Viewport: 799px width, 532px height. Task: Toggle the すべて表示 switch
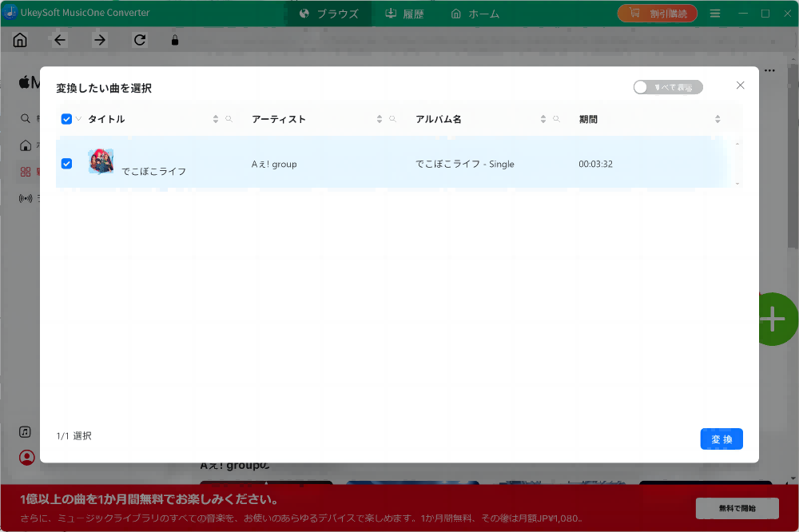(x=668, y=87)
